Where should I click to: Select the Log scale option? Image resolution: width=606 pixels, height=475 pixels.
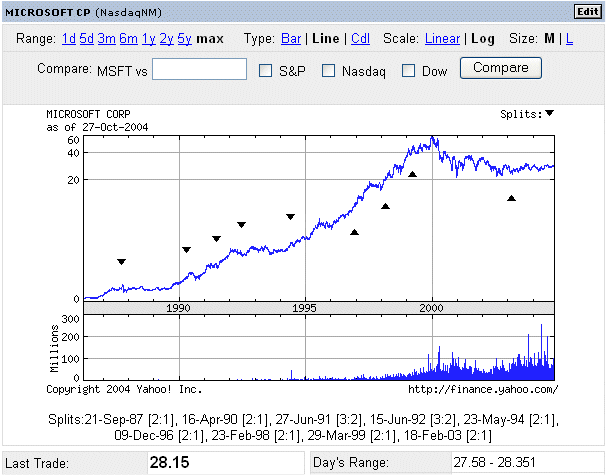(483, 39)
